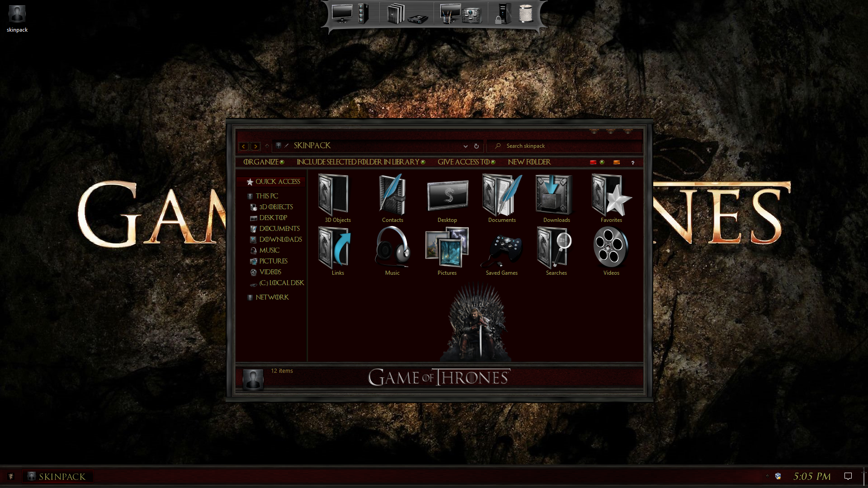Click the New Folder button
The height and width of the screenshot is (488, 868).
(529, 162)
